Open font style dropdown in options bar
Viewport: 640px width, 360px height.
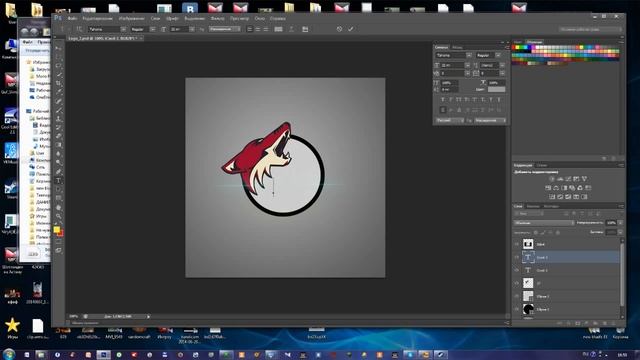[152, 29]
